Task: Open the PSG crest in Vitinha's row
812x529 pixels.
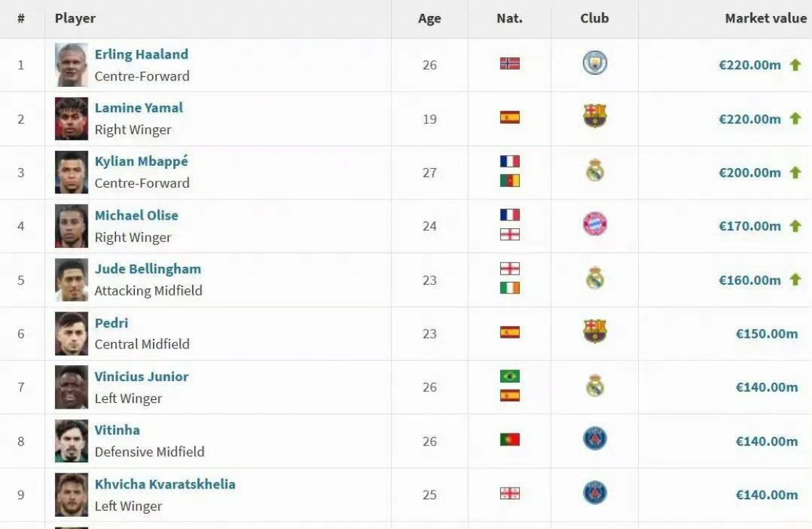Action: 594,439
